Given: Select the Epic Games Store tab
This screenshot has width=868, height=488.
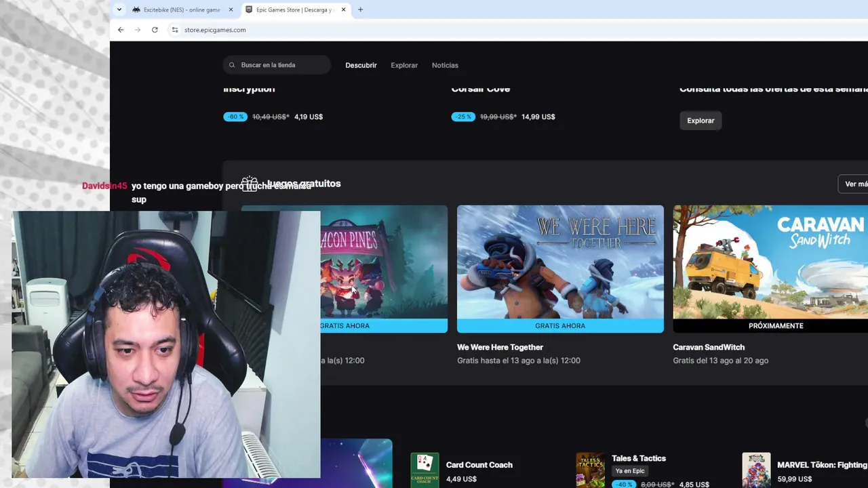Looking at the screenshot, I should pyautogui.click(x=295, y=9).
